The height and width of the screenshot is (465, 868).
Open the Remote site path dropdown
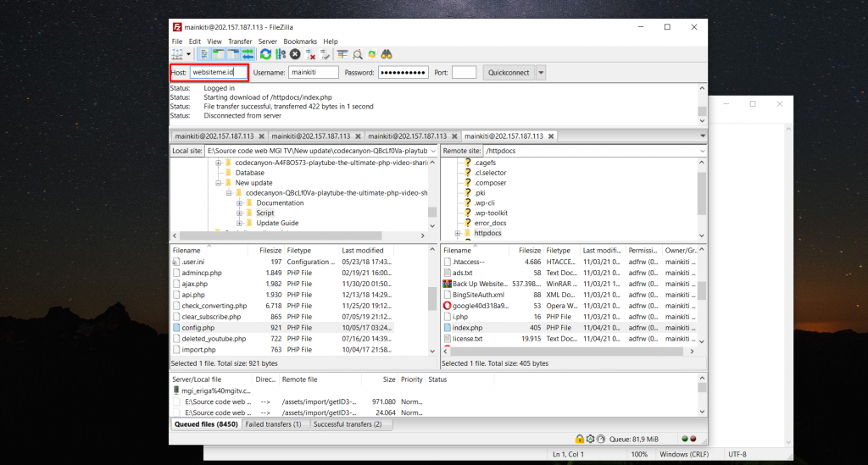click(702, 151)
